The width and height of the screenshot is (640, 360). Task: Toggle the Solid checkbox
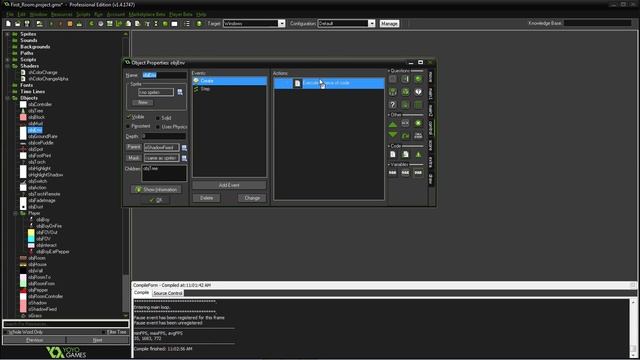click(158, 118)
